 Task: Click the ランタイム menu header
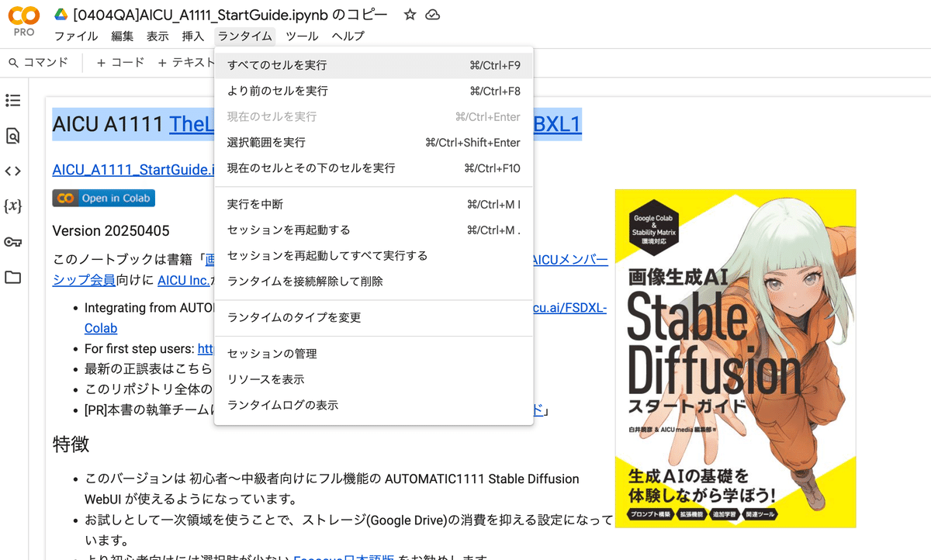tap(245, 36)
